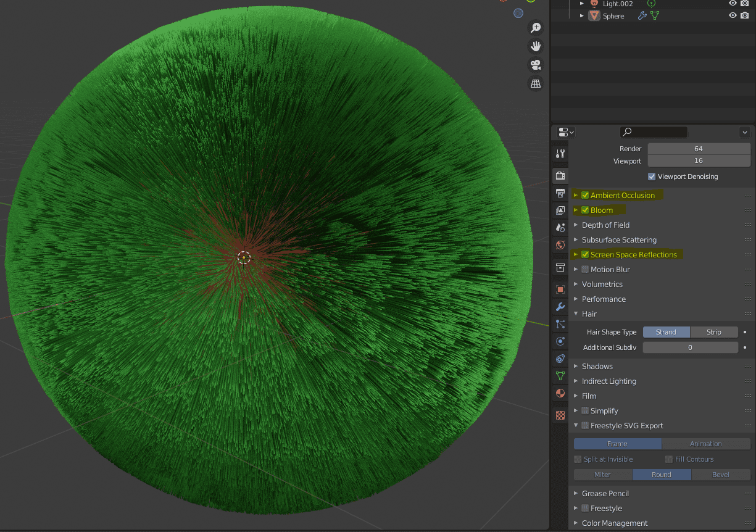756x532 pixels.
Task: Disable the Bloom checkbox
Action: pos(585,210)
